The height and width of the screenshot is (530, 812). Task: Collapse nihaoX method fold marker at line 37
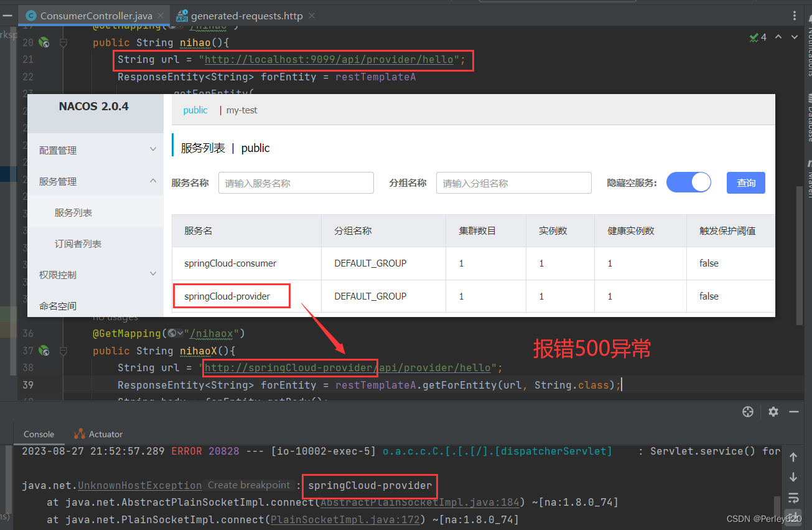tap(63, 351)
